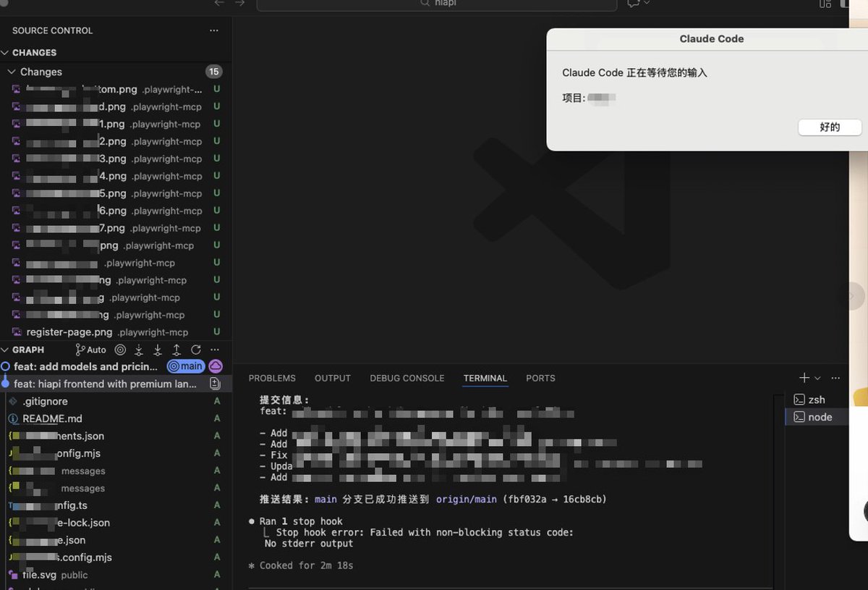Image resolution: width=868 pixels, height=590 pixels.
Task: Click the .gitignore file icon
Action: click(x=13, y=401)
